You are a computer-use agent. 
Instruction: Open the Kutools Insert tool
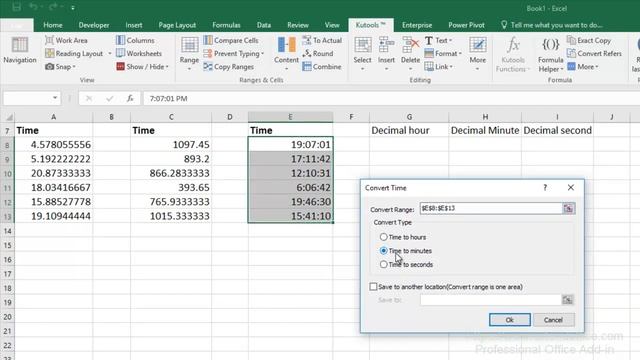(386, 53)
